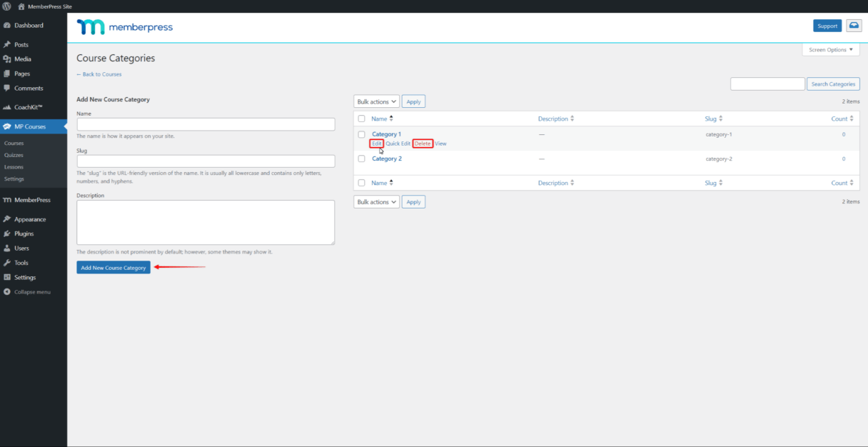The height and width of the screenshot is (447, 868).
Task: Click Add New Course Category button
Action: click(x=113, y=268)
